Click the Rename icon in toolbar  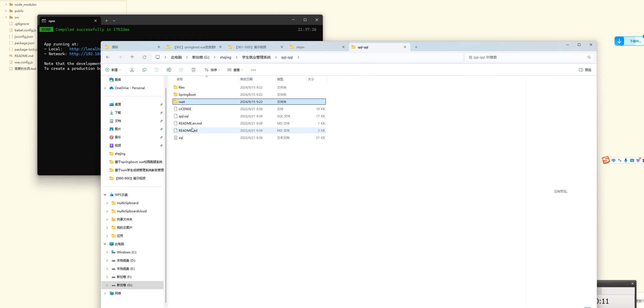click(169, 70)
